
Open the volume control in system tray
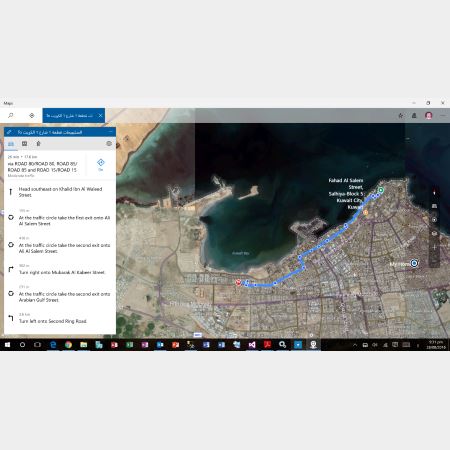(x=375, y=345)
